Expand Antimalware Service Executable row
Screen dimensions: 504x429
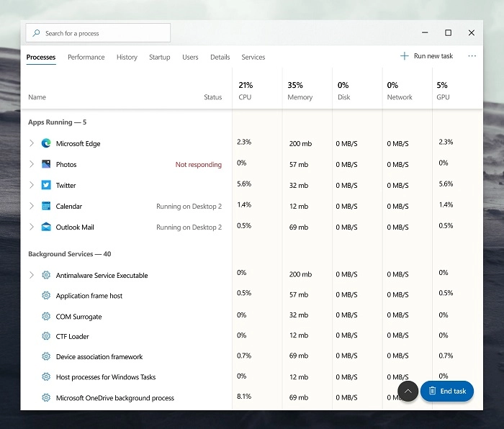pos(31,275)
